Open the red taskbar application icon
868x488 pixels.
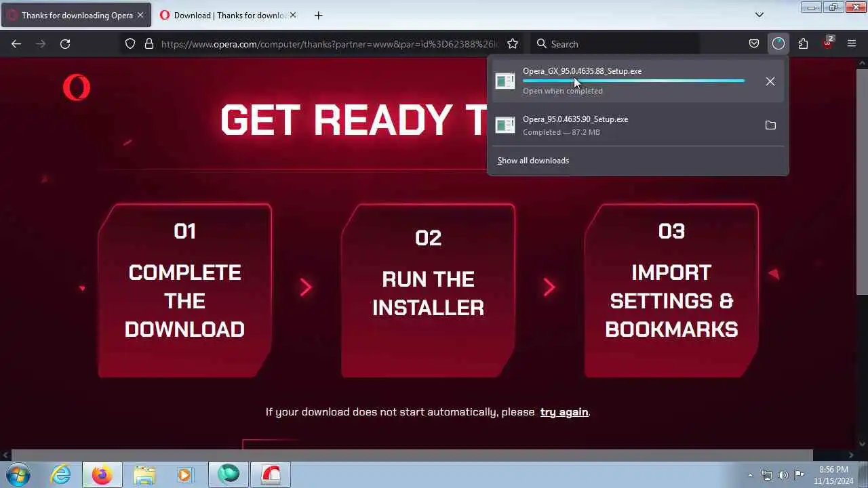tap(271, 474)
